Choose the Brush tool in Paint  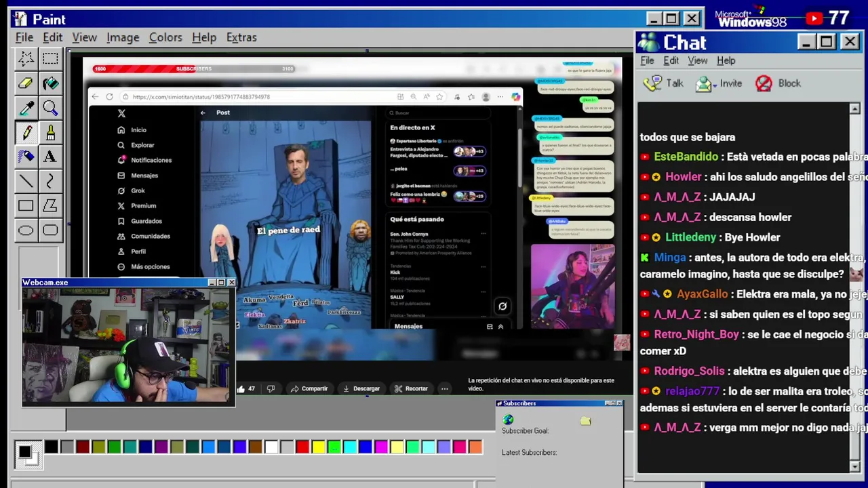(x=50, y=132)
